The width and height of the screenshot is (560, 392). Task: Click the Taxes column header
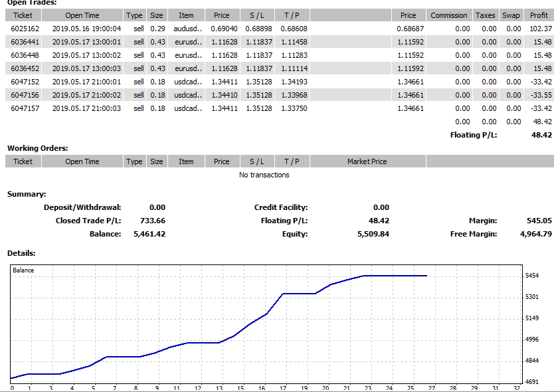(486, 15)
